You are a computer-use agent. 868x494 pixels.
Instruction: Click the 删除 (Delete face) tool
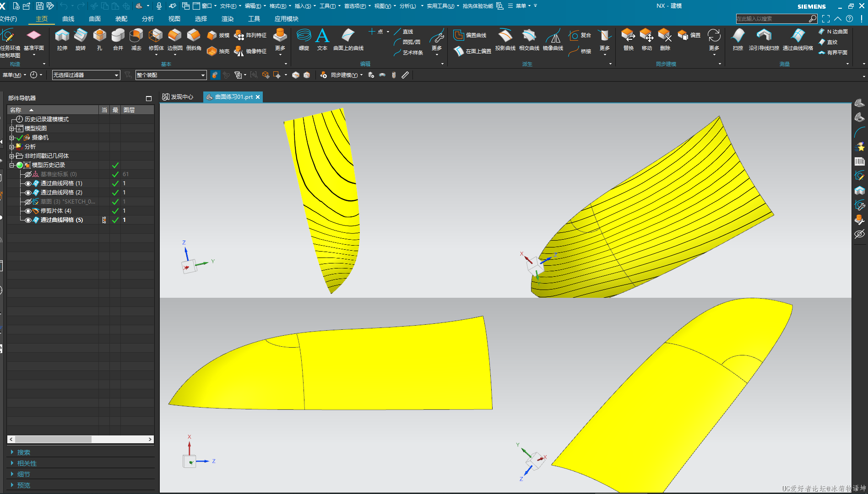pyautogui.click(x=665, y=39)
